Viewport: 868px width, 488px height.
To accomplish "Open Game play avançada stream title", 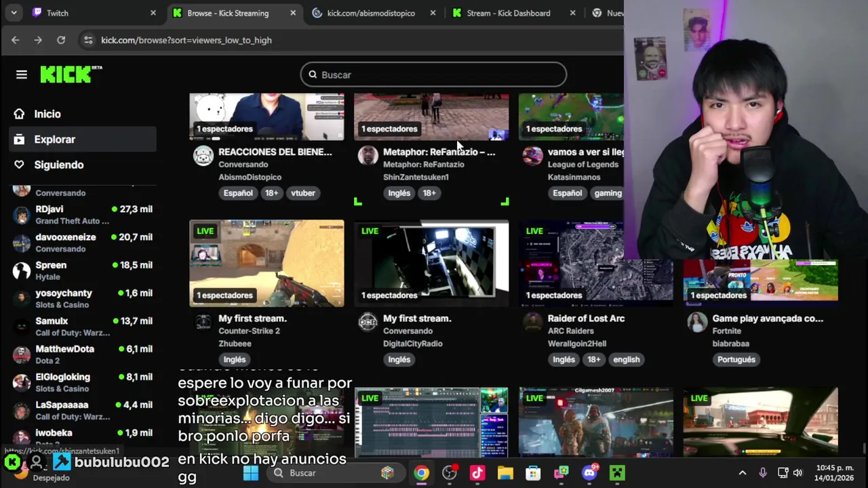I will point(768,319).
